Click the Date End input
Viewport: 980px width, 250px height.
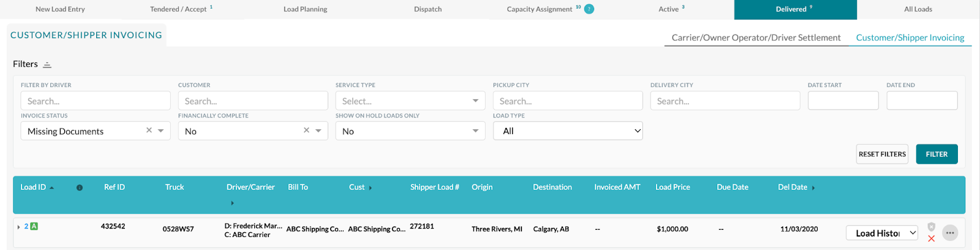click(922, 100)
